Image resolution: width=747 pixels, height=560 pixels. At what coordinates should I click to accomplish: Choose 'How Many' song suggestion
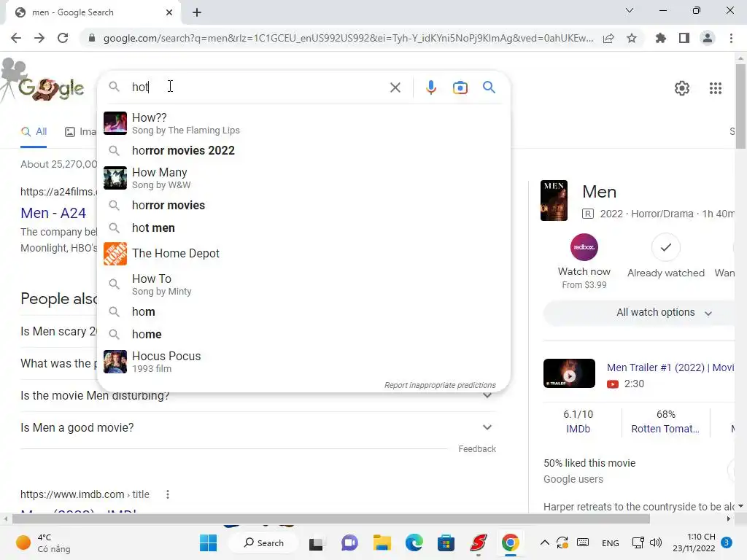pyautogui.click(x=304, y=178)
